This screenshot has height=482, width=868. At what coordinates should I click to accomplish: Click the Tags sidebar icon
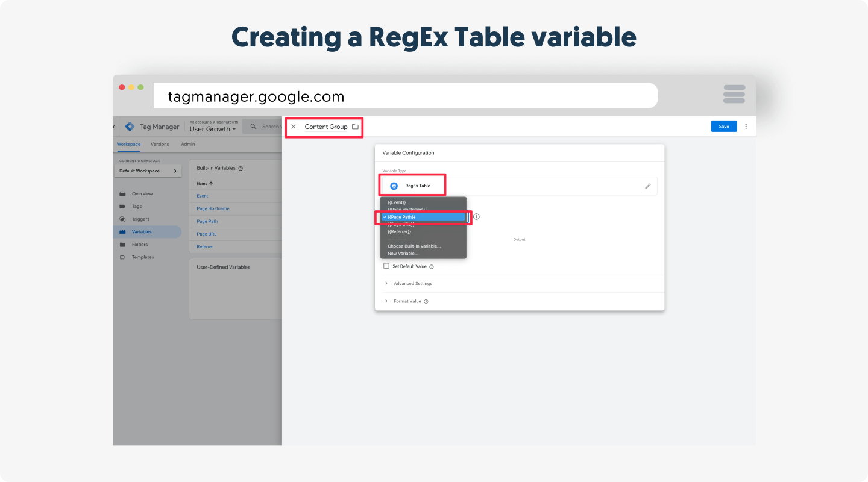click(x=122, y=207)
